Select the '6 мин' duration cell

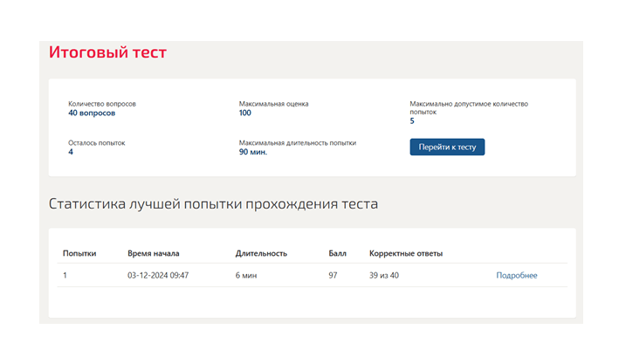[246, 276]
